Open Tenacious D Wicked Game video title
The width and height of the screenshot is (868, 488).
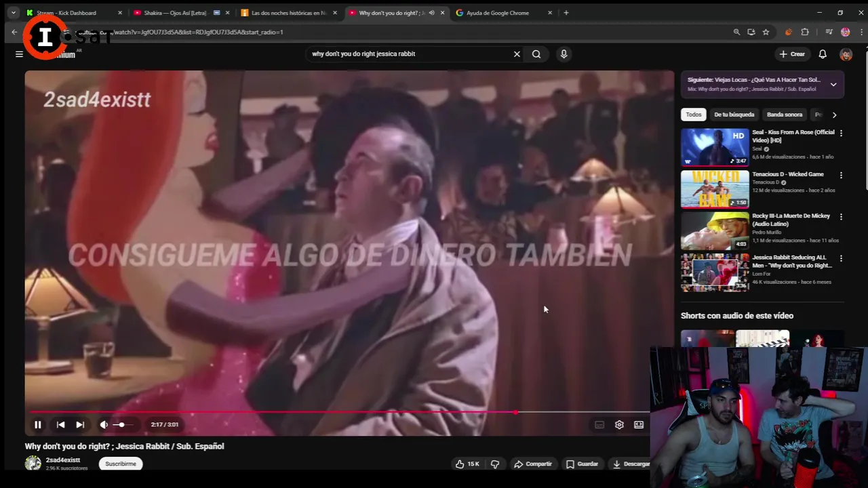click(x=788, y=174)
